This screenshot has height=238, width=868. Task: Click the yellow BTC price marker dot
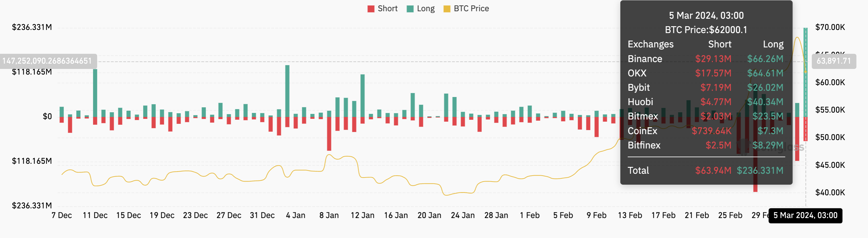pos(805,72)
